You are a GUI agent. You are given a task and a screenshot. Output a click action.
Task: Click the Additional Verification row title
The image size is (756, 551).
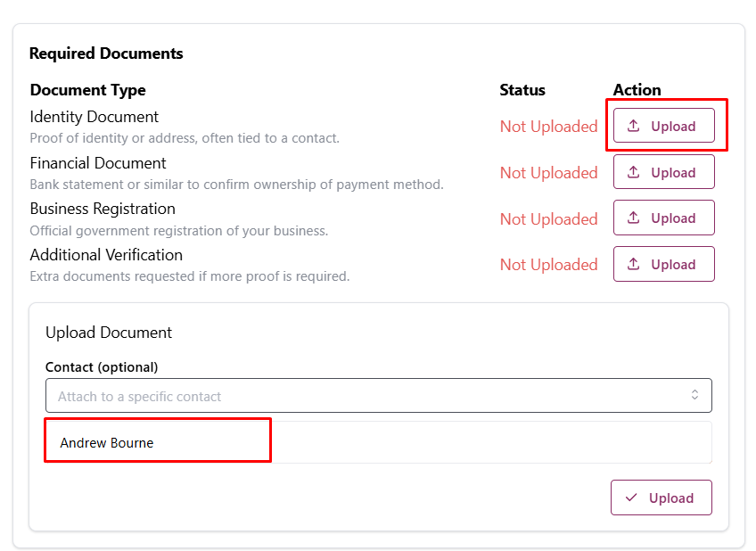tap(106, 255)
